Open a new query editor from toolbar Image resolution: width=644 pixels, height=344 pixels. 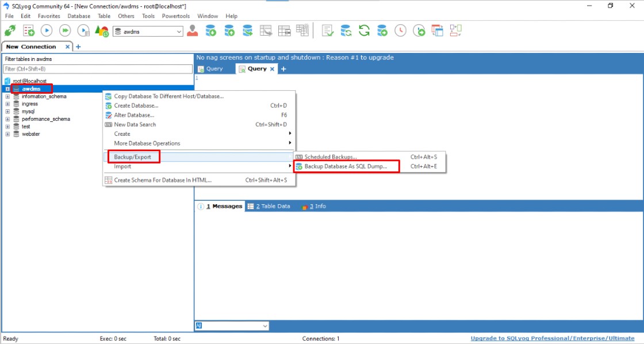tap(28, 31)
